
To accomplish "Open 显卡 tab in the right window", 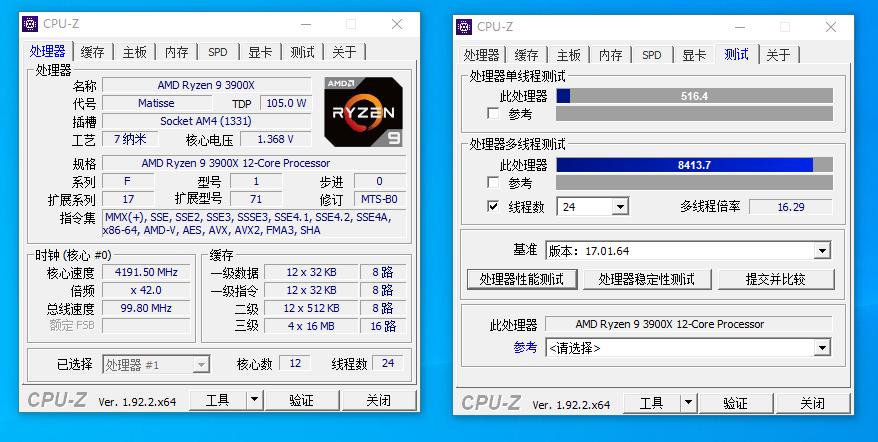I will pos(694,55).
